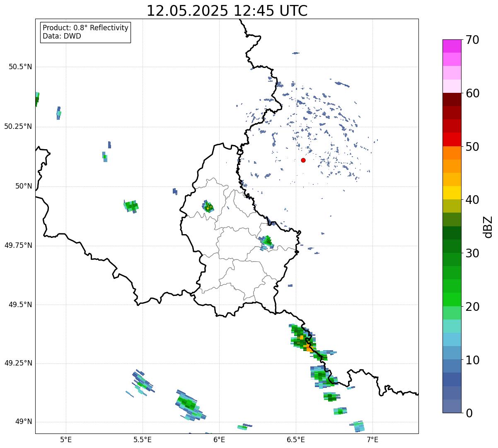This screenshot has width=498, height=448.
Task: Click the colorbar tick label 50
Action: click(x=472, y=147)
